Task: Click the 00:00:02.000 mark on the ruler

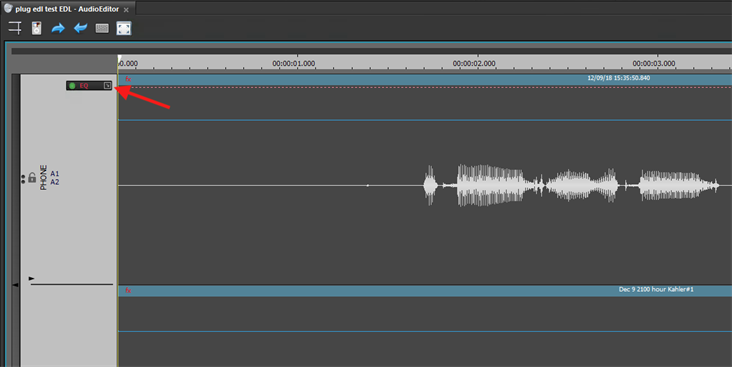Action: coord(474,64)
